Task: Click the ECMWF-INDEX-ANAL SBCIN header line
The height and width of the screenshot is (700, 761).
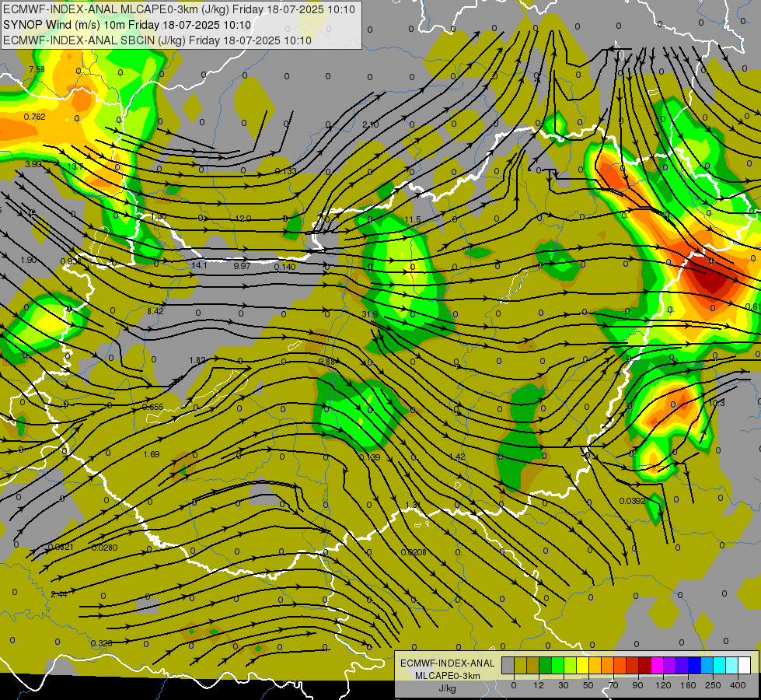Action: [157, 40]
